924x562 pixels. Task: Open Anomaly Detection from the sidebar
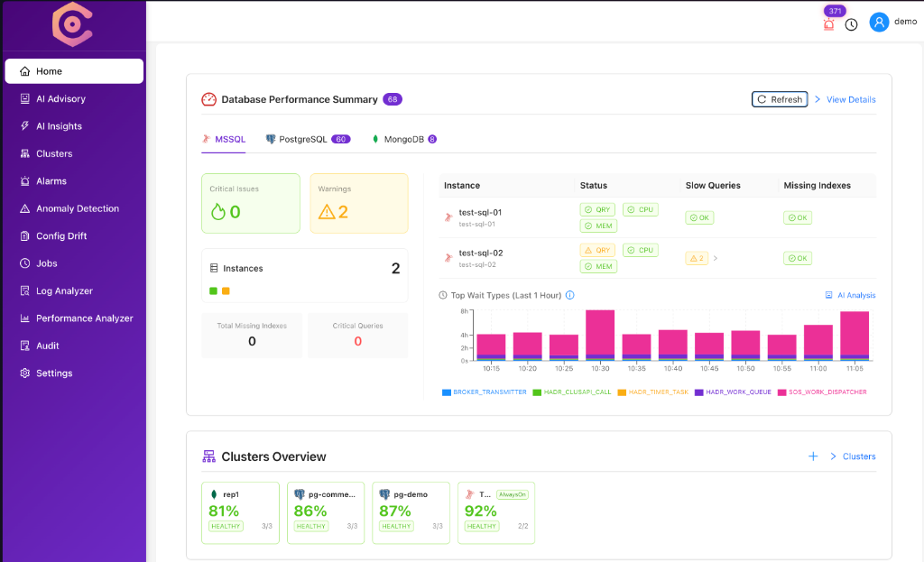click(77, 208)
